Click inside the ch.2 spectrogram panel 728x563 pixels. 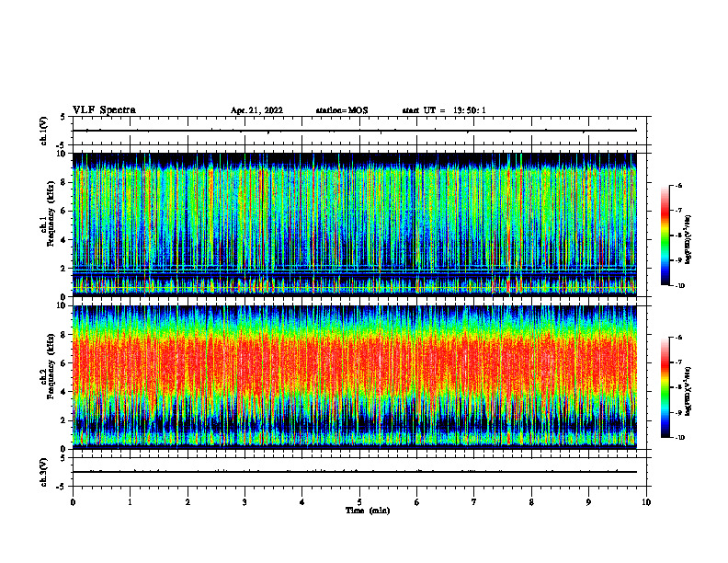tap(354, 377)
